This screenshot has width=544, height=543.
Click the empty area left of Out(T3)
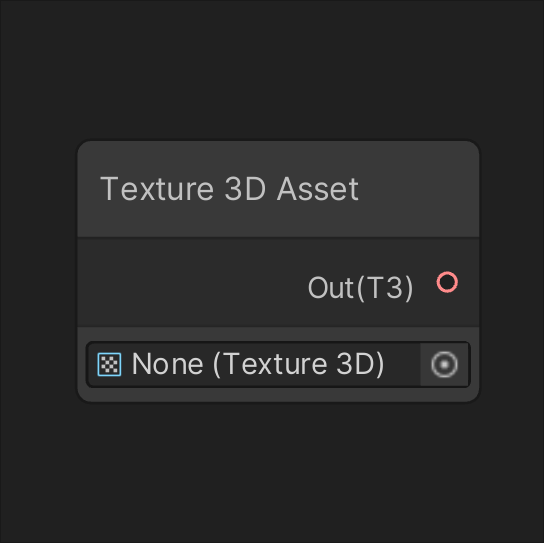pyautogui.click(x=191, y=283)
